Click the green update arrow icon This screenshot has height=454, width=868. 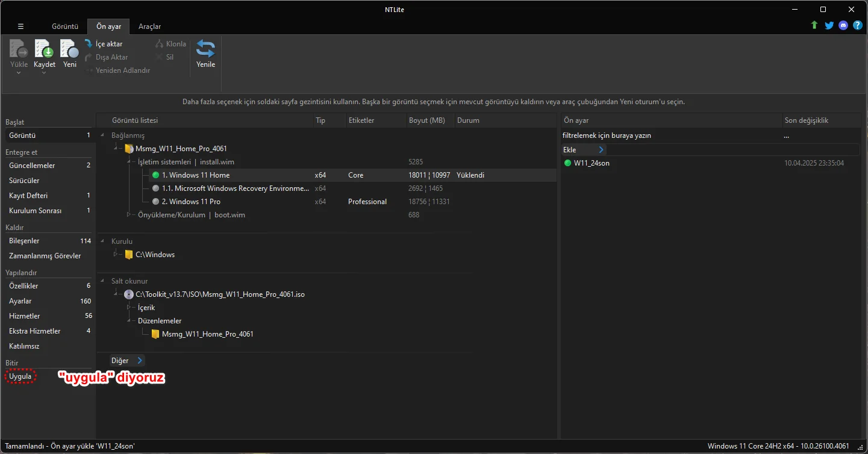tap(814, 25)
